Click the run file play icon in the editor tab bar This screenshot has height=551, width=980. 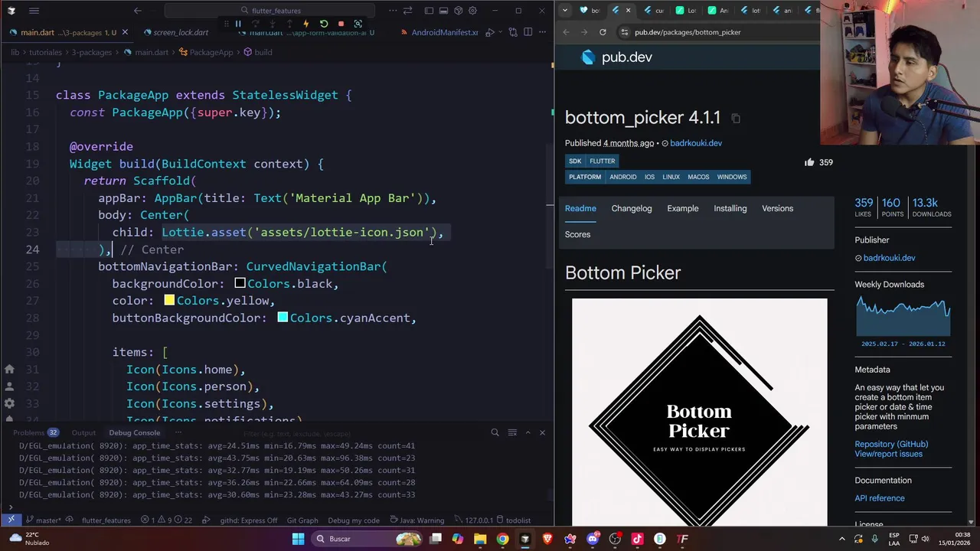click(x=491, y=32)
